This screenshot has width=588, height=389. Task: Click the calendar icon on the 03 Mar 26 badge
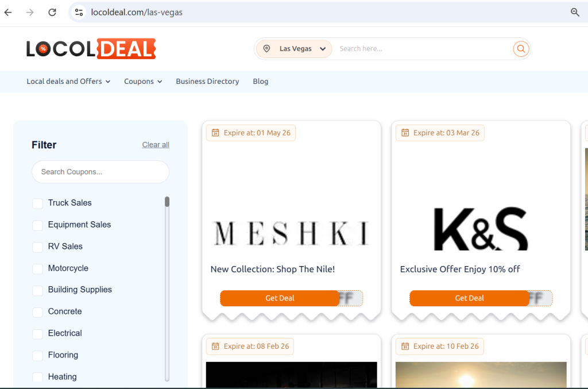point(404,132)
